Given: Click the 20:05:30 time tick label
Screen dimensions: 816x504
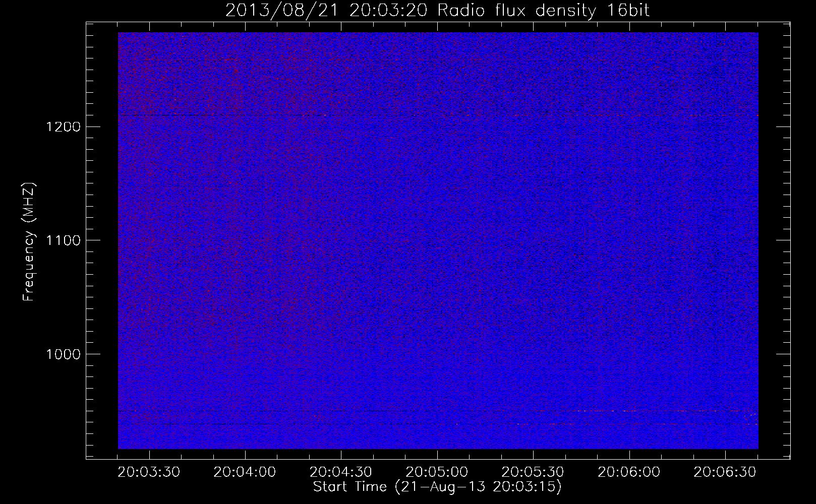Looking at the screenshot, I should coord(533,472).
